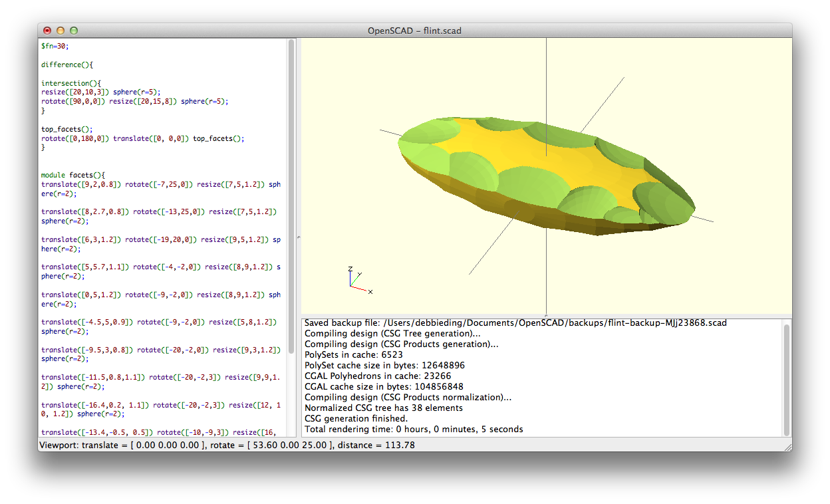Click the window resize grip in bottom-right corner
The height and width of the screenshot is (504, 830).
coord(787,447)
